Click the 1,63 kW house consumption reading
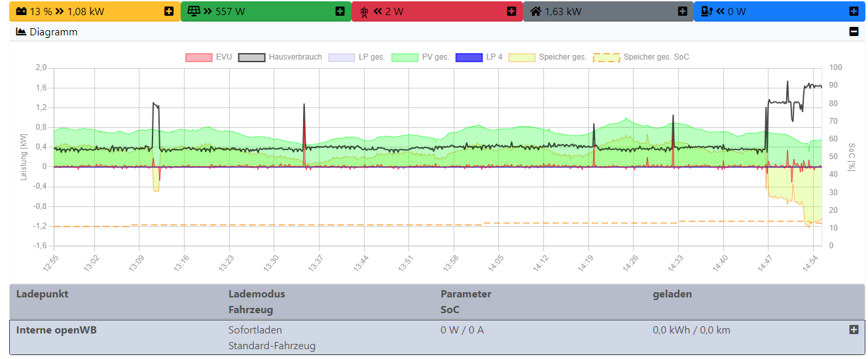The height and width of the screenshot is (359, 868). pyautogui.click(x=563, y=11)
